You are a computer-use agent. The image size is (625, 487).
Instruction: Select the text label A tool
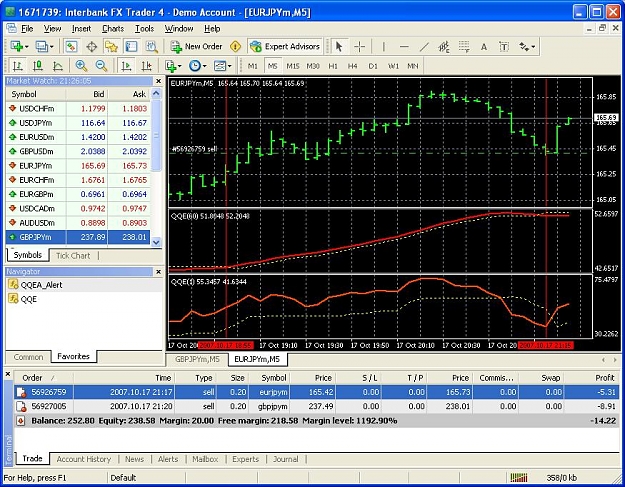[483, 47]
